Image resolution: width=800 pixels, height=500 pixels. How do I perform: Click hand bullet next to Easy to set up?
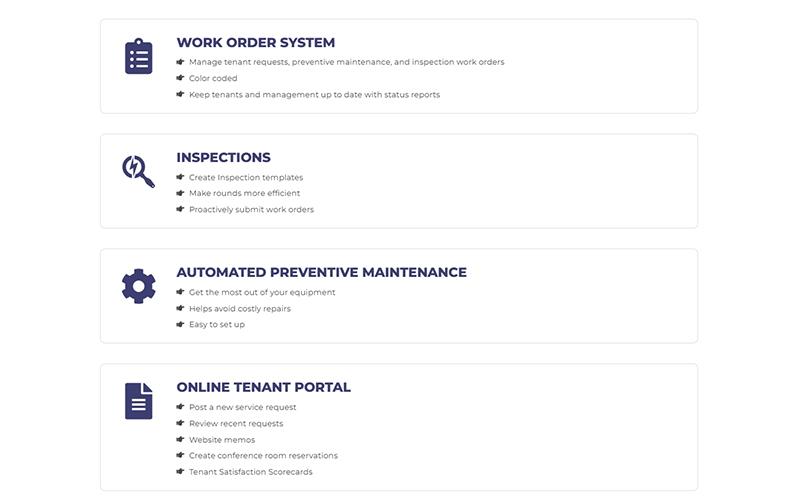coord(180,324)
